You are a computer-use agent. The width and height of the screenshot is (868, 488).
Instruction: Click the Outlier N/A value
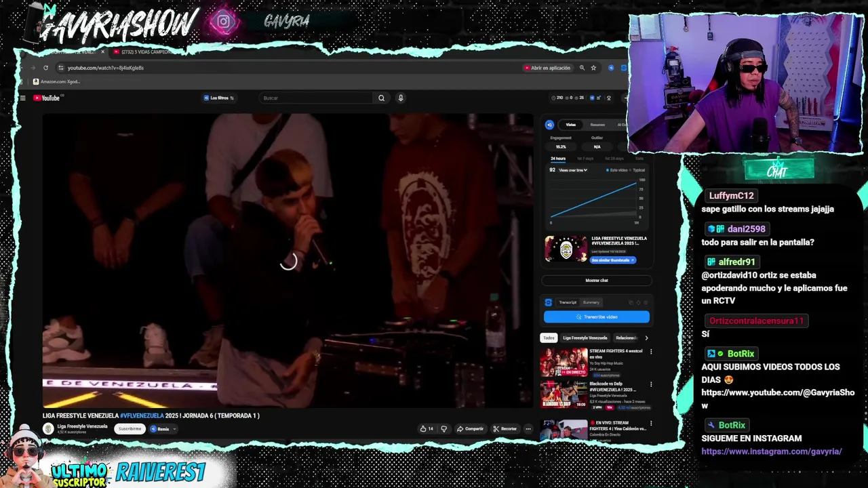[x=597, y=146]
